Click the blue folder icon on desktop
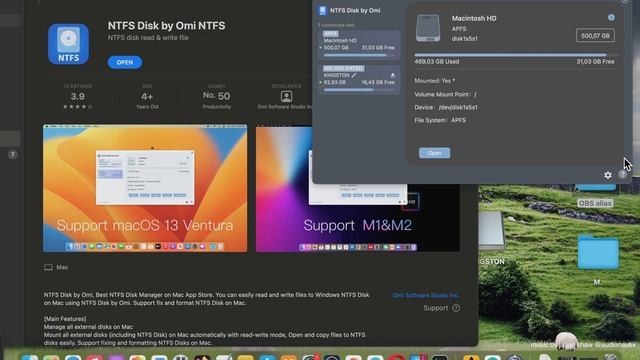This screenshot has width=640, height=360. point(598,252)
